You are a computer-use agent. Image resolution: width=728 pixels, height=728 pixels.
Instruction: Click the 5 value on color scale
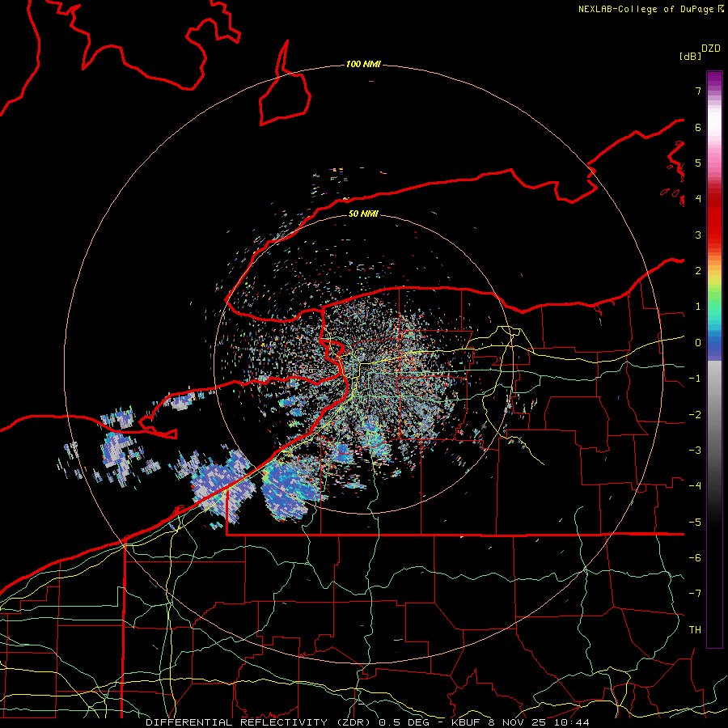[698, 163]
